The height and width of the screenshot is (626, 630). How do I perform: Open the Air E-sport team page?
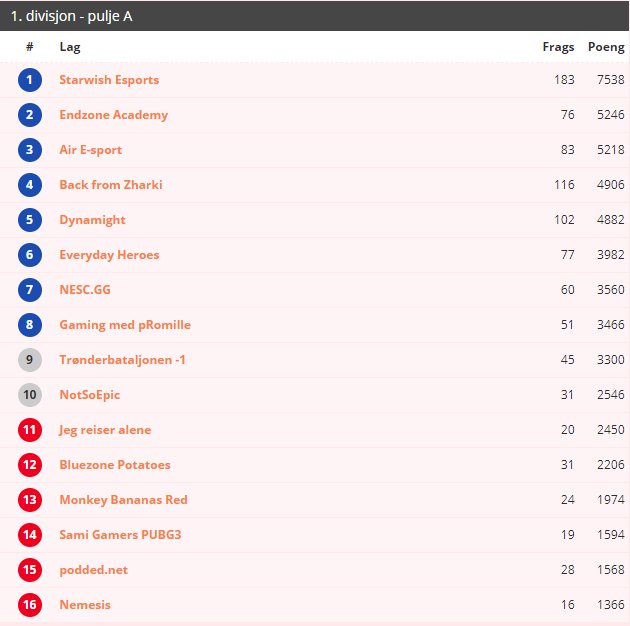[x=90, y=150]
